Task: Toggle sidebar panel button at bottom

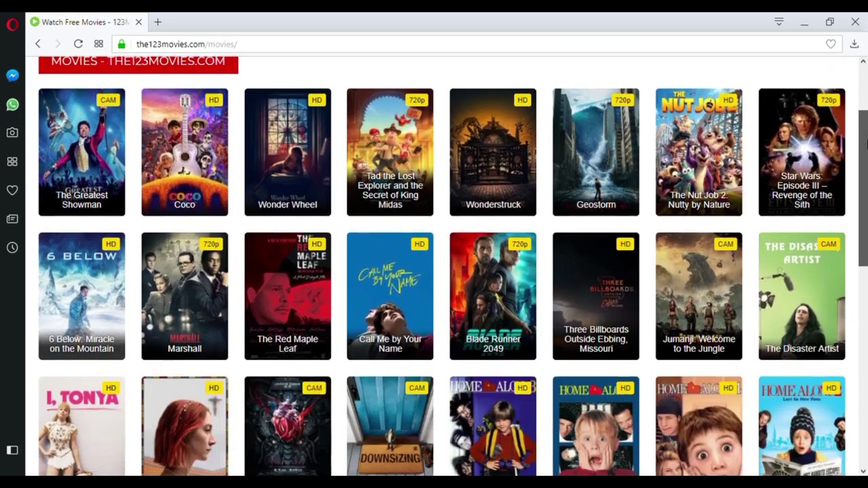Action: 12,450
